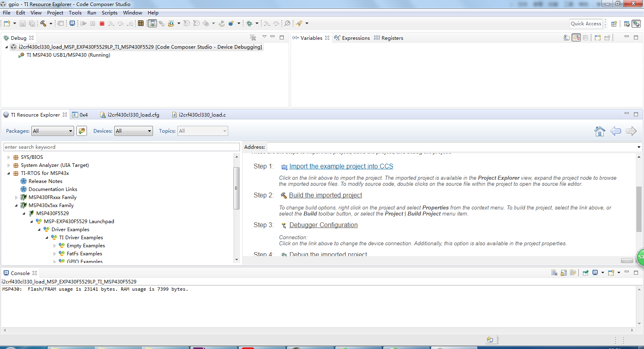Click the New file icon in the toolbar
Viewport: 644px width, 349px height.
coord(7,24)
